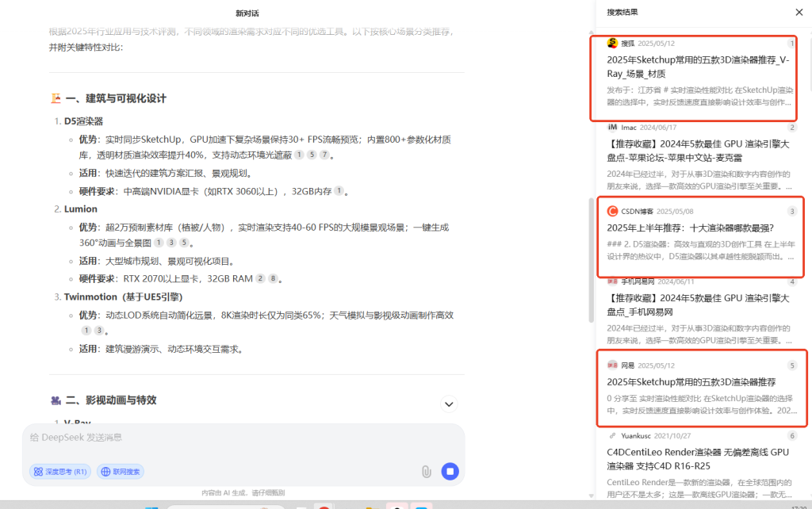812x509 pixels.
Task: Click the snippet starting CentiLeo Render是一款新的渲染器
Action: pos(699,488)
